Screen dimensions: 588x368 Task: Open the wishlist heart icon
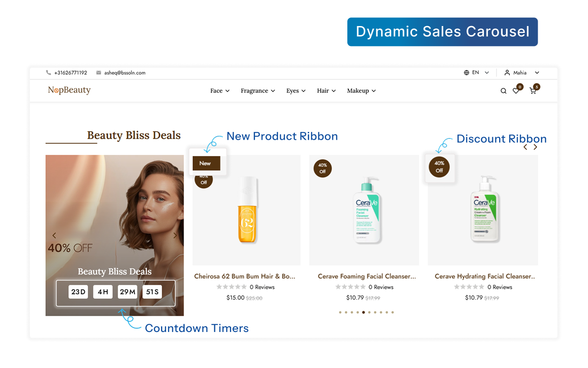516,91
